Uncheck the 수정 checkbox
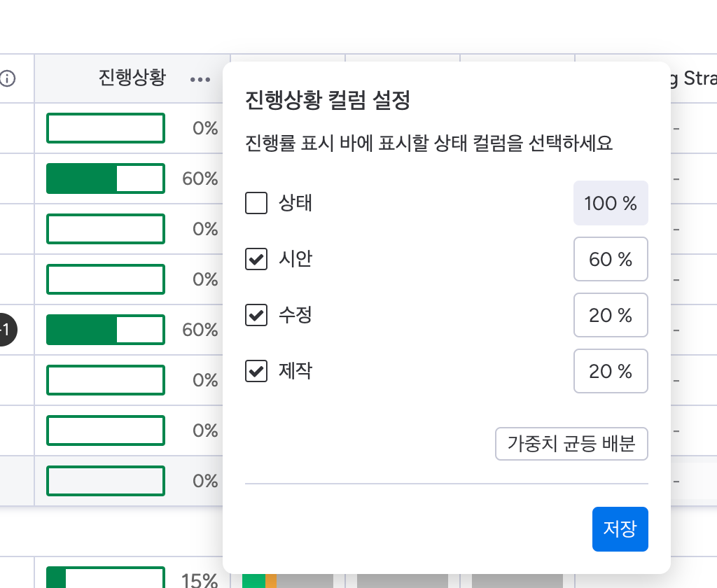This screenshot has width=717, height=588. coord(256,316)
